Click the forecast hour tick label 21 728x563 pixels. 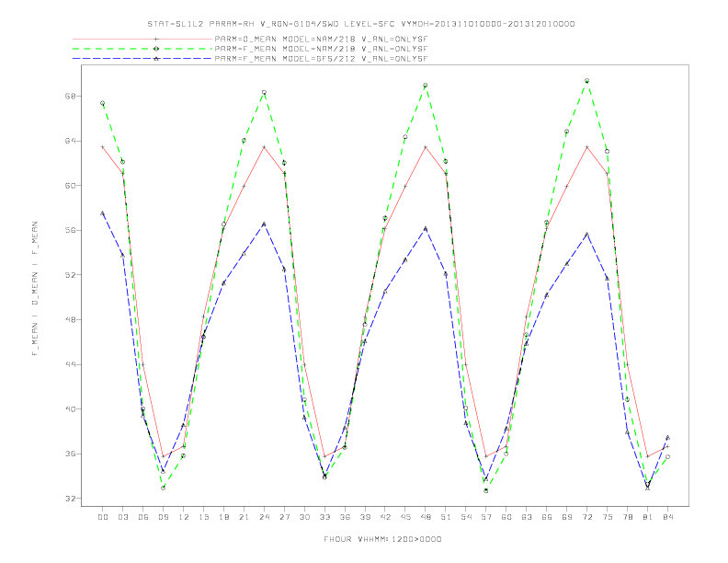[244, 517]
